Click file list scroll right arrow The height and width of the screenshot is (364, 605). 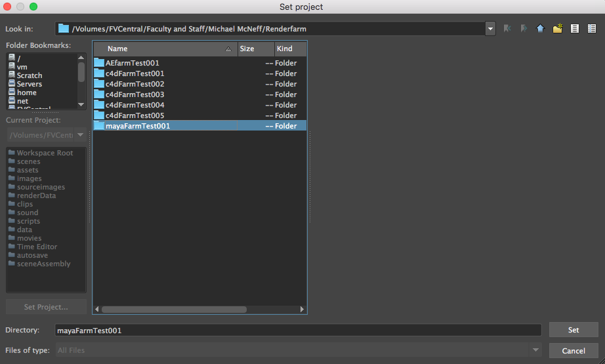(302, 310)
